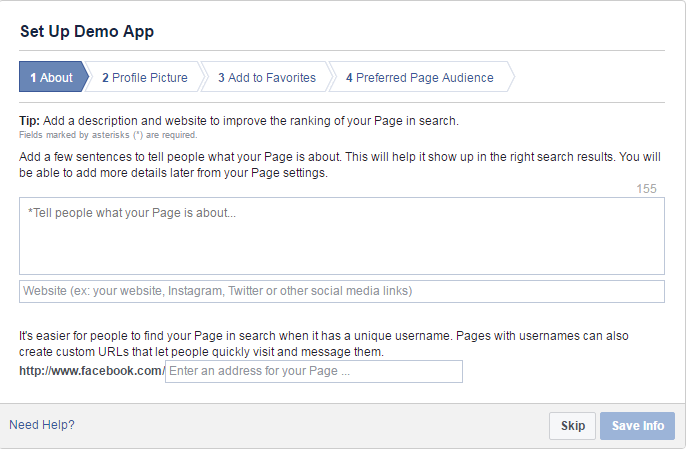Click the http://www.facebook.com/ URL prefix label
The height and width of the screenshot is (449, 686).
point(92,371)
